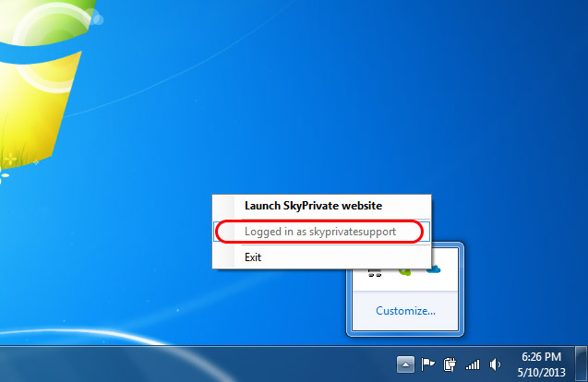Click the green icon in the tray popup
Screen dimensions: 588x382
pos(405,271)
